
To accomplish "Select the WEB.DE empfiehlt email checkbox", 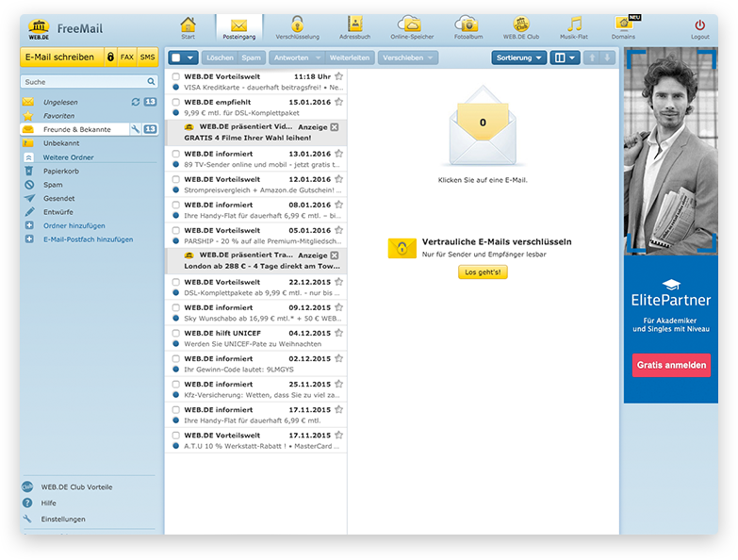I will pos(175,102).
